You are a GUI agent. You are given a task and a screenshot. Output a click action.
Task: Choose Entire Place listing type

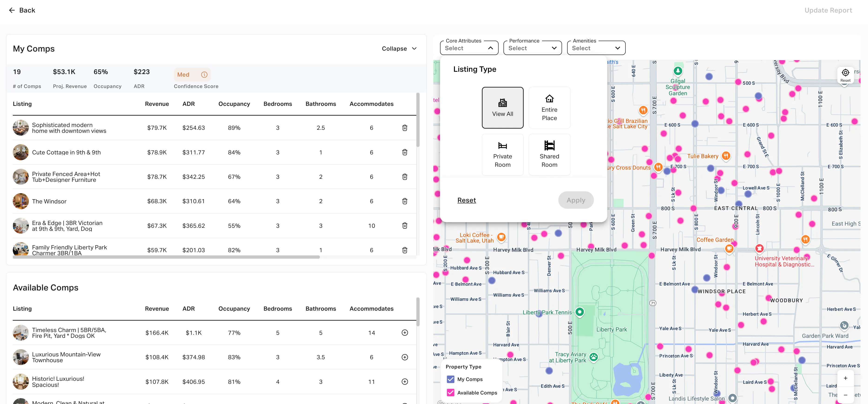(549, 108)
